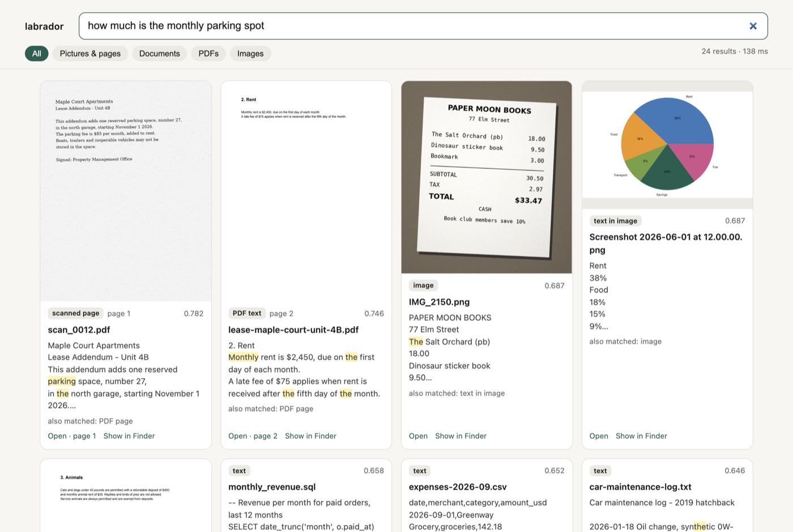The height and width of the screenshot is (532, 793).
Task: Select the car-maintenance-log.txt result title
Action: tap(640, 487)
